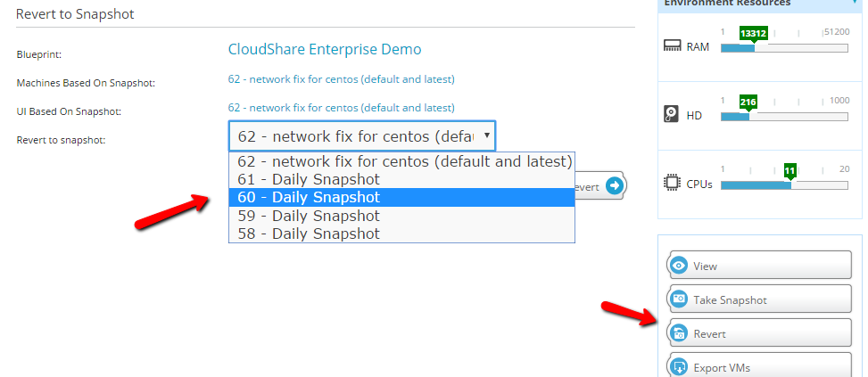Click the HD hard disk icon

(x=671, y=114)
